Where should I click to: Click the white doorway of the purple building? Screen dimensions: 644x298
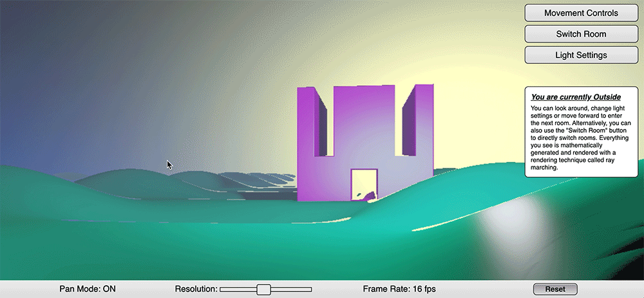[x=364, y=184]
